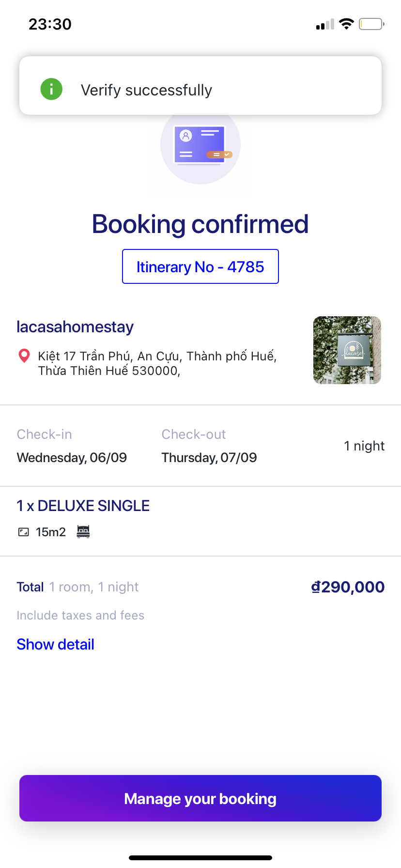Tap the Kiệt 17 Trần Phú address
This screenshot has height=868, width=401.
click(157, 363)
